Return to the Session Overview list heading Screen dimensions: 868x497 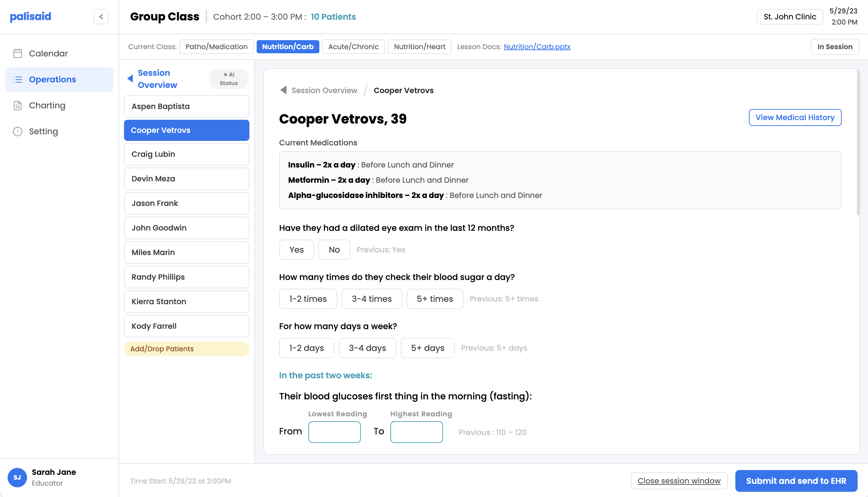[x=157, y=79]
